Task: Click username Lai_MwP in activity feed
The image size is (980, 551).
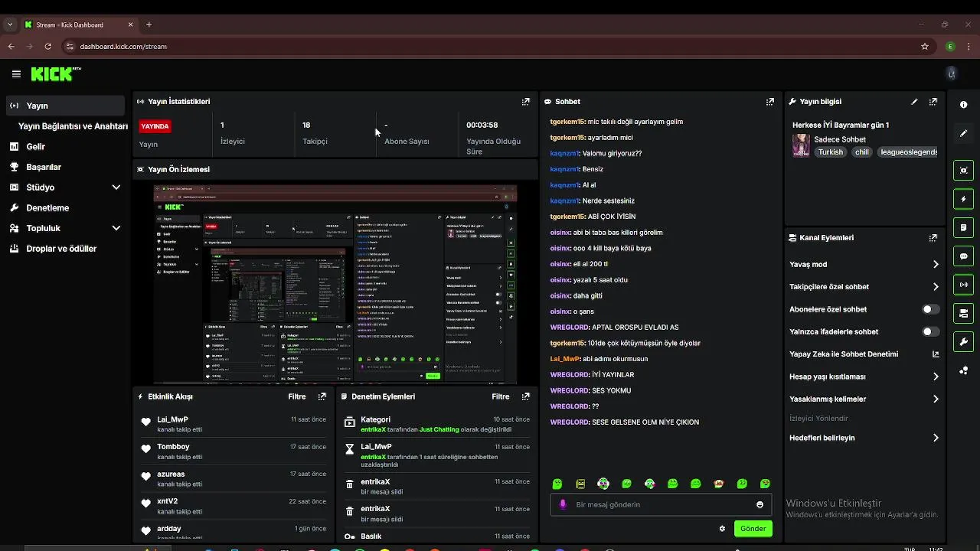Action: point(172,419)
